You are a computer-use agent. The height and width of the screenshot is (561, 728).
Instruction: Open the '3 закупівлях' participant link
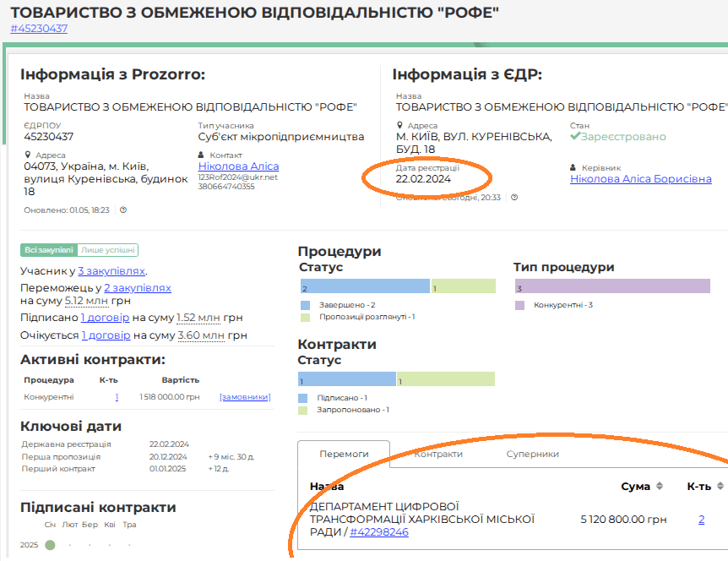click(x=111, y=271)
